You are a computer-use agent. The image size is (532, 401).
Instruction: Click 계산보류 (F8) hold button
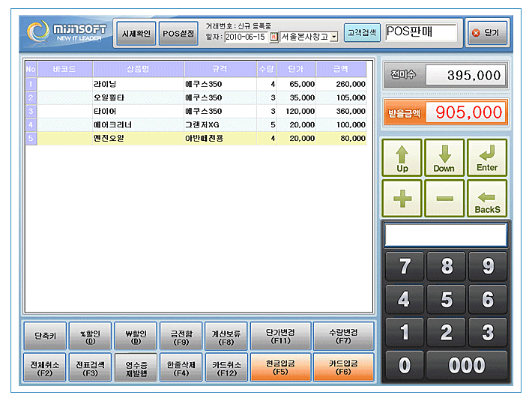[226, 336]
